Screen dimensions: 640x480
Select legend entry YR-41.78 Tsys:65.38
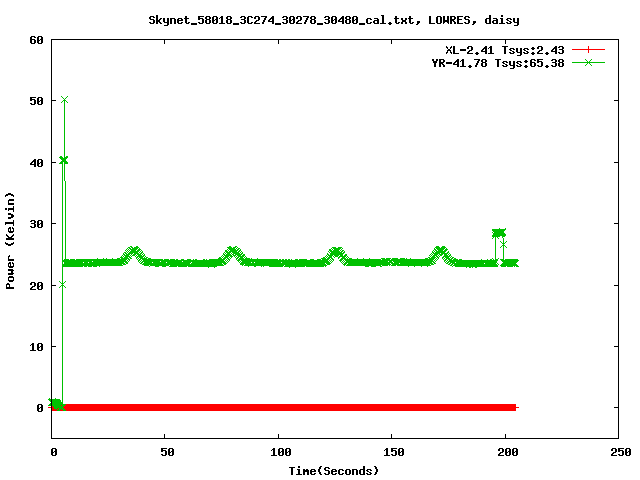(498, 63)
